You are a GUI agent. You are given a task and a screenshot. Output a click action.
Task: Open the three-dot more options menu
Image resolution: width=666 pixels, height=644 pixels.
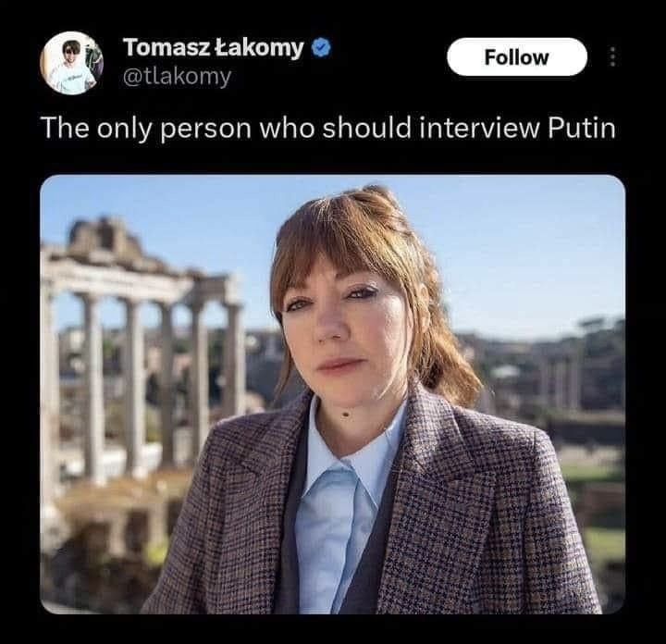click(x=611, y=57)
